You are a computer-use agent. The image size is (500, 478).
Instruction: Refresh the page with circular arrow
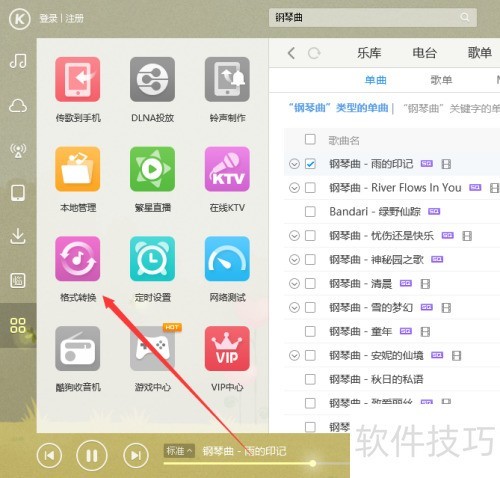[x=314, y=53]
